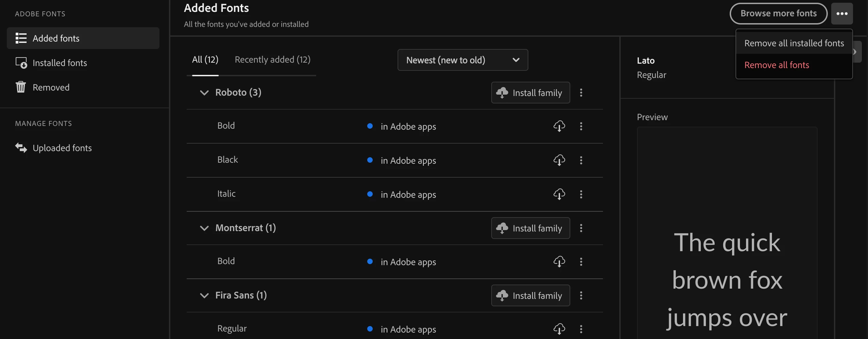Click 'in Adobe apps' status for Roboto Black
The width and height of the screenshot is (868, 339).
pyautogui.click(x=408, y=160)
